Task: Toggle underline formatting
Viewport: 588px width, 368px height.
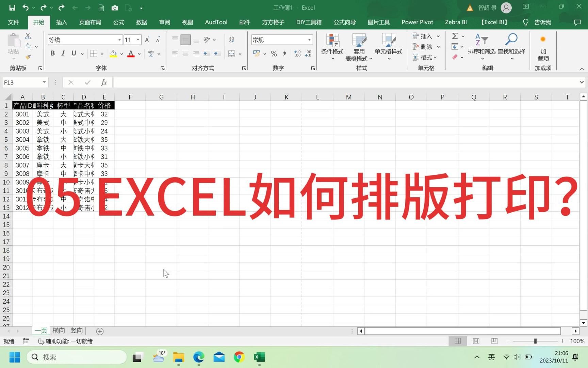Action: click(73, 53)
